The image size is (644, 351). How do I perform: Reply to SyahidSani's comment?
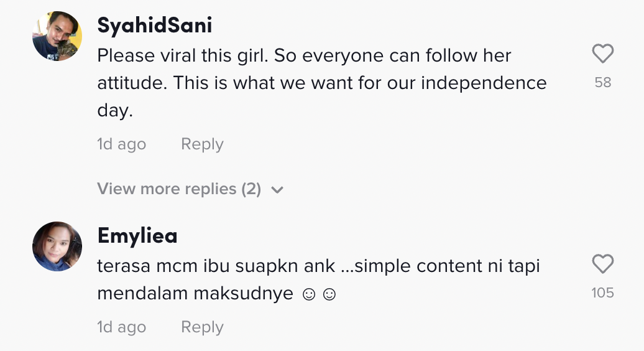pyautogui.click(x=202, y=144)
